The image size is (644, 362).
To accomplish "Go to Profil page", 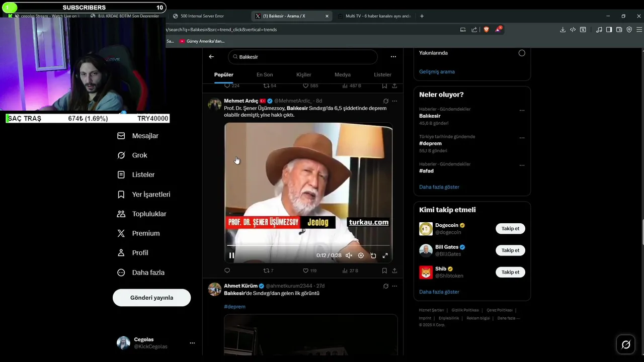I will coord(133,253).
